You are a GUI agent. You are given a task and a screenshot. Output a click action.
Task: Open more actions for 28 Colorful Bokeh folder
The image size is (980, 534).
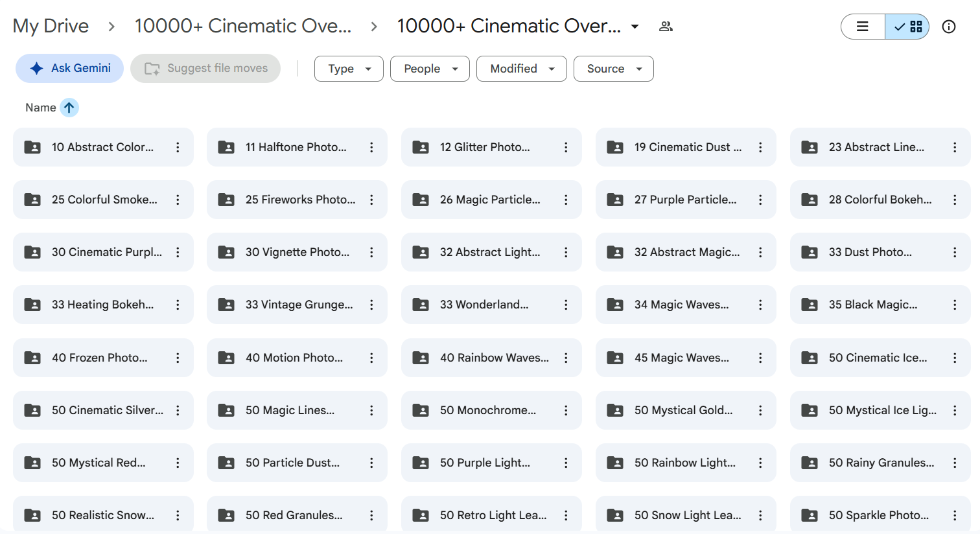click(955, 200)
